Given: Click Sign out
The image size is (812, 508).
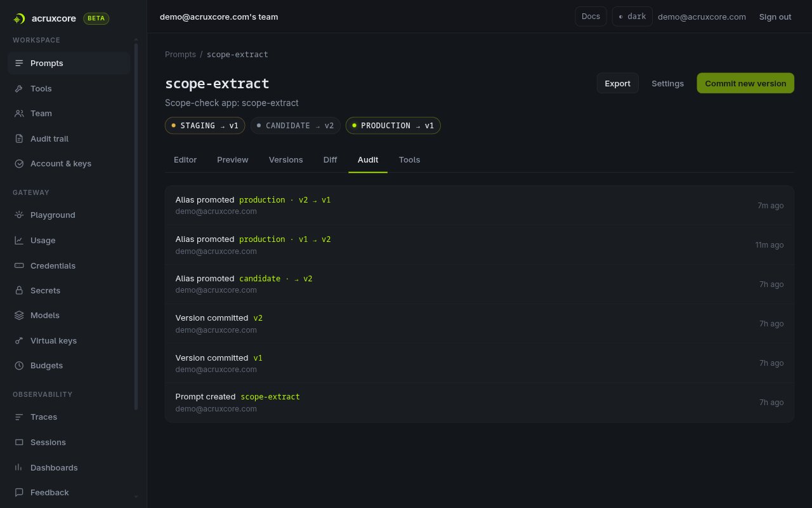Looking at the screenshot, I should click(775, 17).
